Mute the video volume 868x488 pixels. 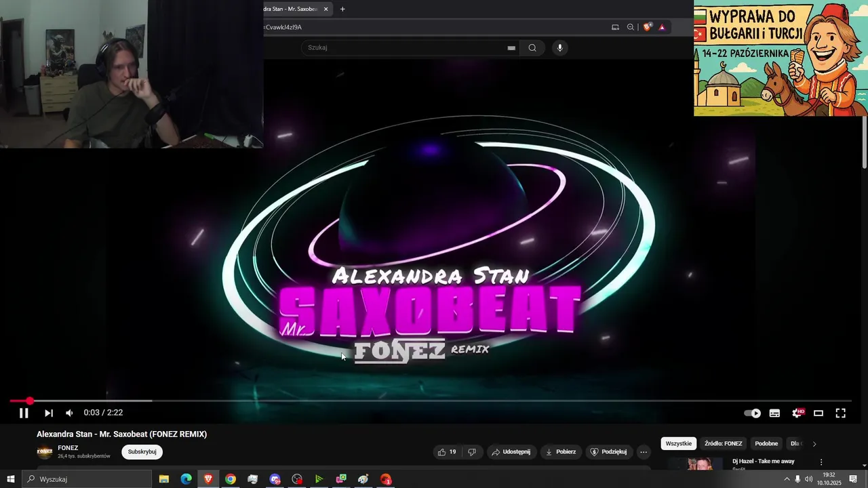coord(69,413)
